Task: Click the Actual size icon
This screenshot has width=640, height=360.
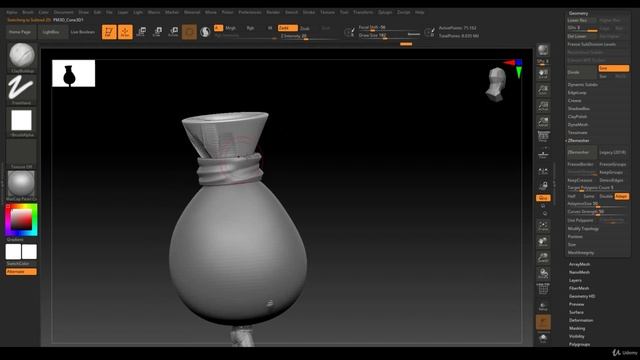Action: (543, 106)
